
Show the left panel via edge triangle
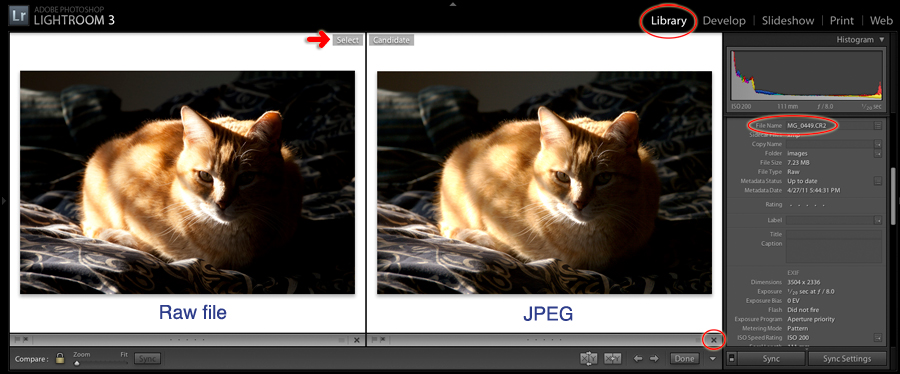4,201
